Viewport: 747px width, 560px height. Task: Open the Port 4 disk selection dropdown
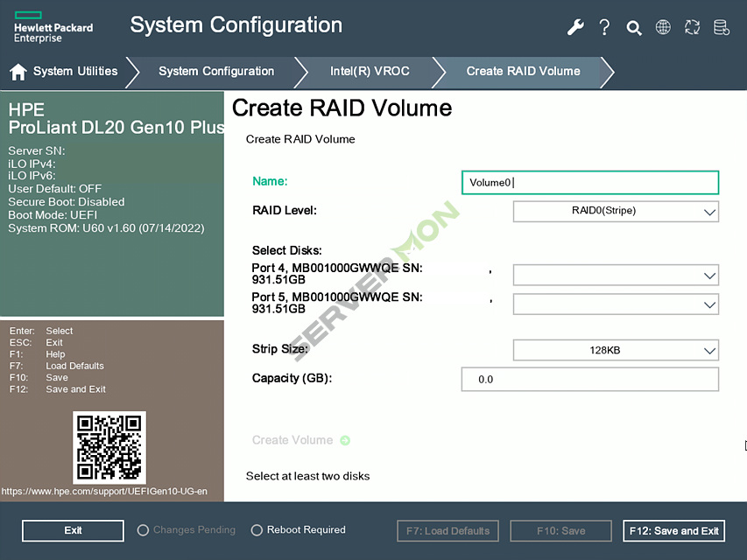616,276
